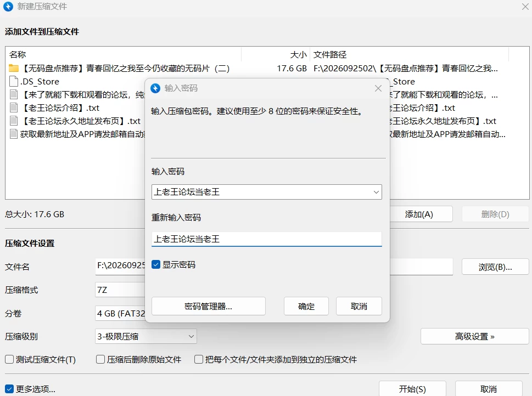Expand the 输入密码 combo box arrow
Image resolution: width=532 pixels, height=396 pixels.
pyautogui.click(x=376, y=192)
